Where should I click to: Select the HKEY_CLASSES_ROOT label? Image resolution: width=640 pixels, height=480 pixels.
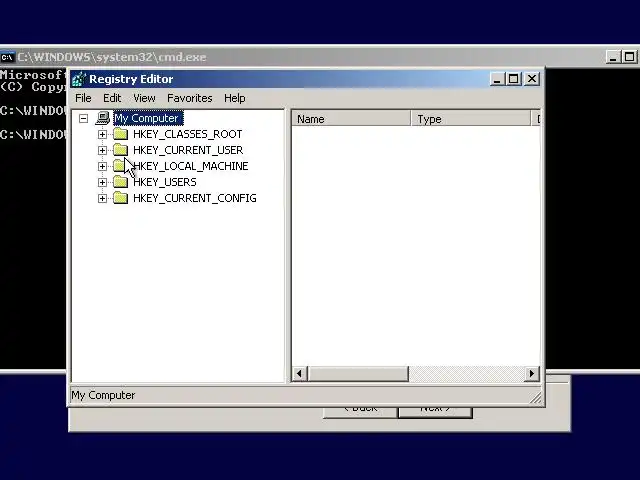click(x=187, y=134)
